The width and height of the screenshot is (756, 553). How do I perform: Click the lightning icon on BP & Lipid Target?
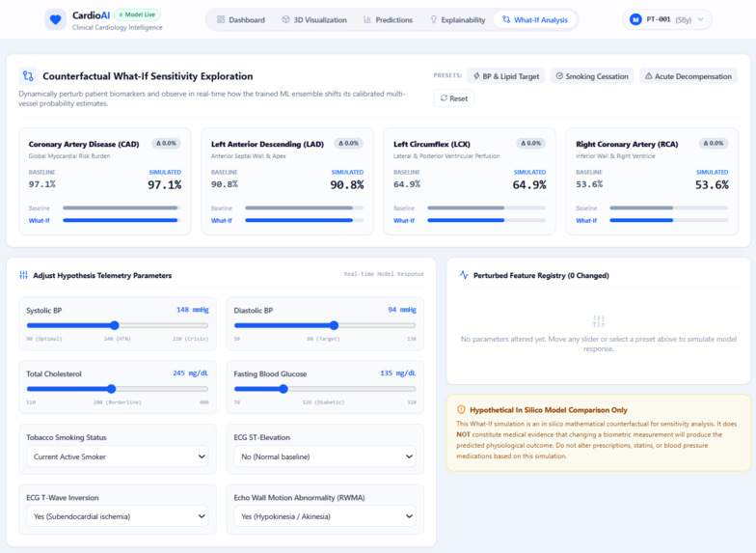click(x=476, y=76)
